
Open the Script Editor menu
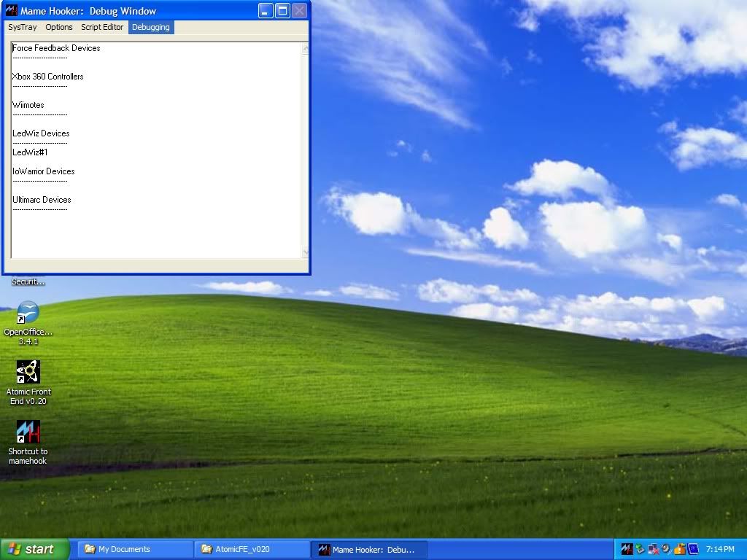[x=102, y=27]
